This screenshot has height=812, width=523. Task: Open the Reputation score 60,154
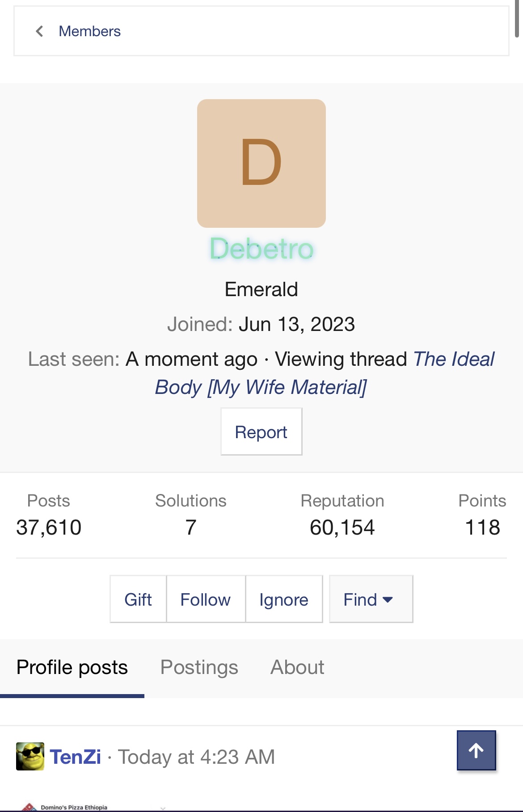click(342, 527)
